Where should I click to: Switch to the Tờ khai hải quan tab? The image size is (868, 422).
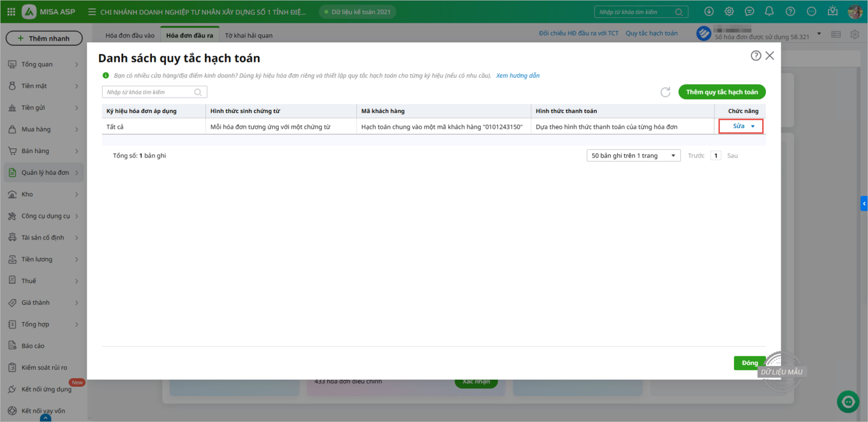point(248,35)
